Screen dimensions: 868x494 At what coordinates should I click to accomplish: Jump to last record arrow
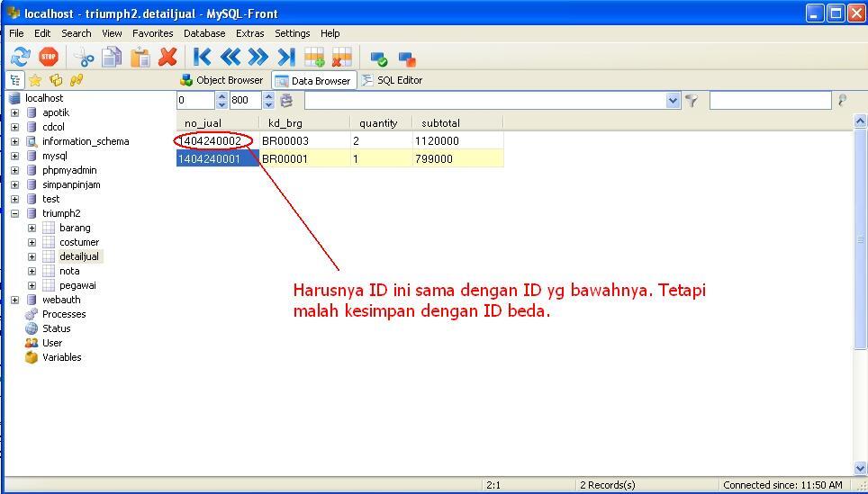point(286,57)
